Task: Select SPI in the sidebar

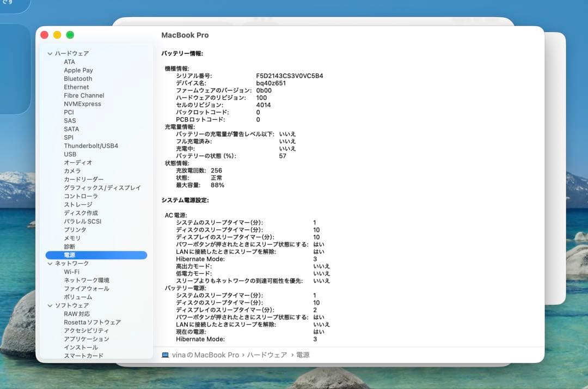Action: (x=69, y=137)
